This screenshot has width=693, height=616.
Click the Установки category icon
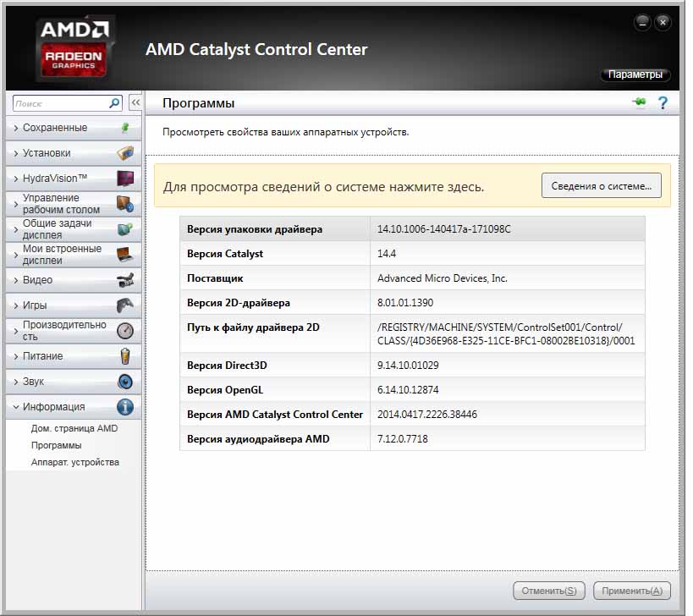click(x=125, y=153)
